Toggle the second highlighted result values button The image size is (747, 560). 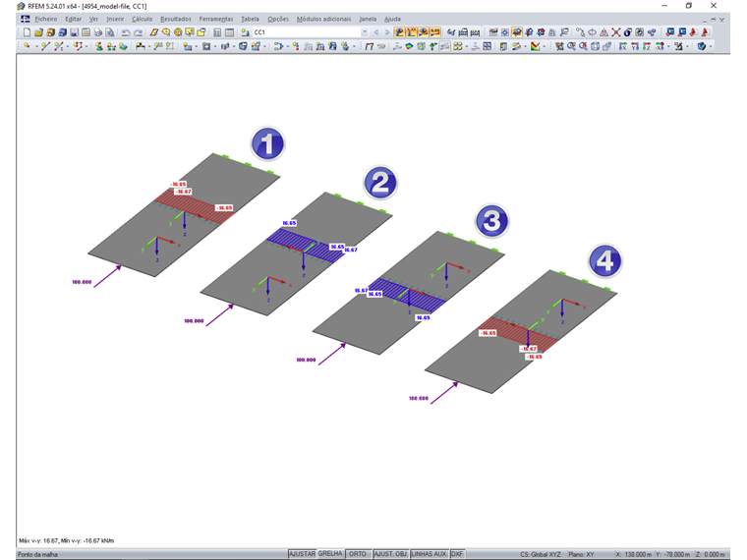tap(411, 32)
